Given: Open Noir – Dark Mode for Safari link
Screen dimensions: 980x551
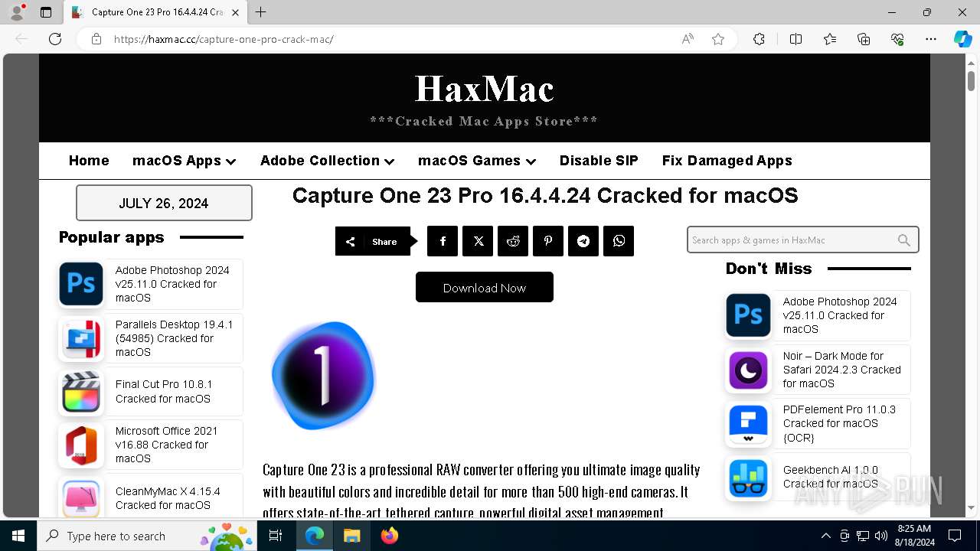Looking at the screenshot, I should pos(841,370).
